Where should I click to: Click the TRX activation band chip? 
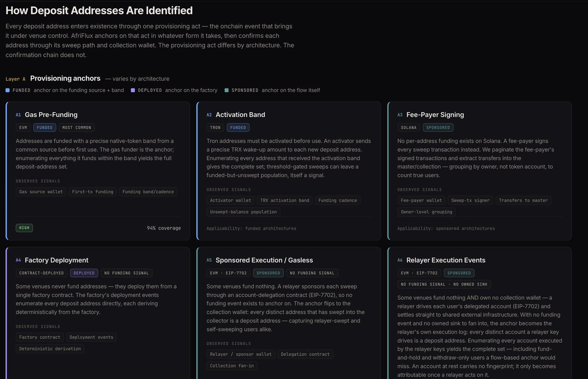pyautogui.click(x=284, y=200)
